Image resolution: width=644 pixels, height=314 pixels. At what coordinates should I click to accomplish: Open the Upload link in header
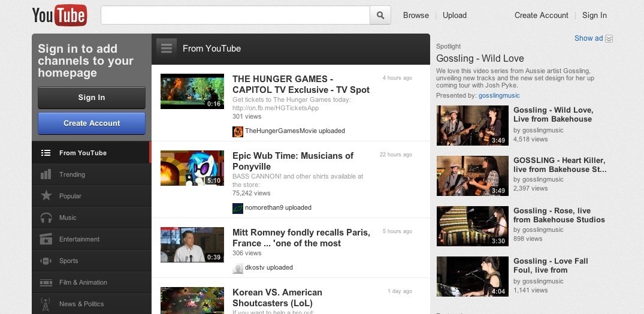pos(455,15)
